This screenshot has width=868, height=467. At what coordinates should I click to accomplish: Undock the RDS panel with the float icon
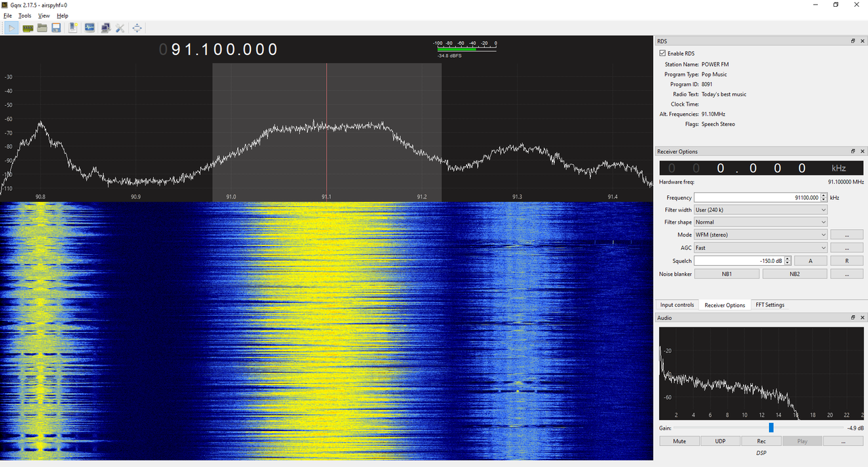853,41
